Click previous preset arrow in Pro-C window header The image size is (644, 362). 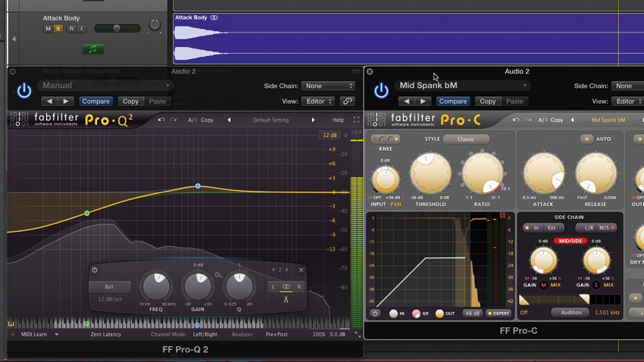406,101
